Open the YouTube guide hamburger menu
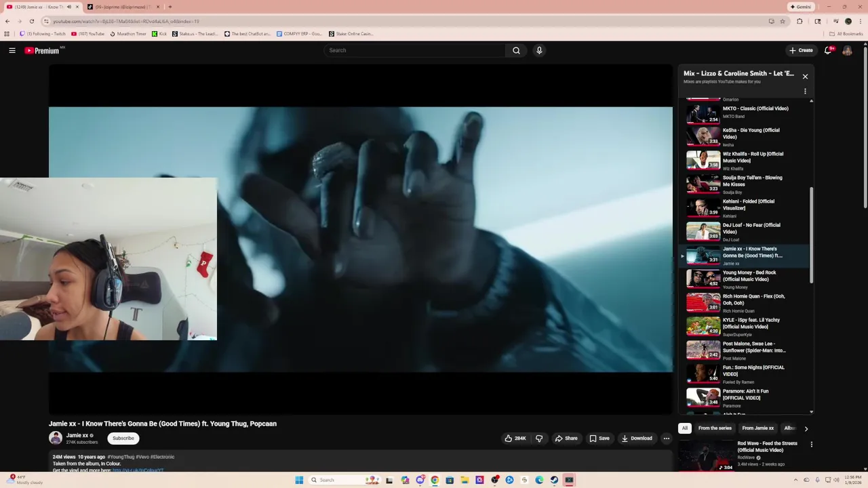The width and height of the screenshot is (868, 488). (12, 50)
